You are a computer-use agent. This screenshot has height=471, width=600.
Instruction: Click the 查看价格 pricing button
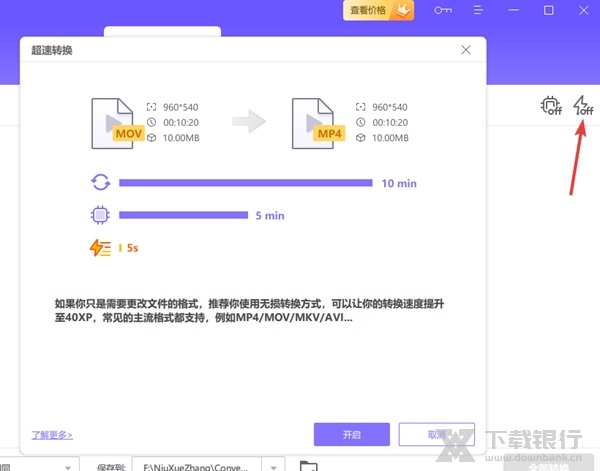[x=378, y=10]
